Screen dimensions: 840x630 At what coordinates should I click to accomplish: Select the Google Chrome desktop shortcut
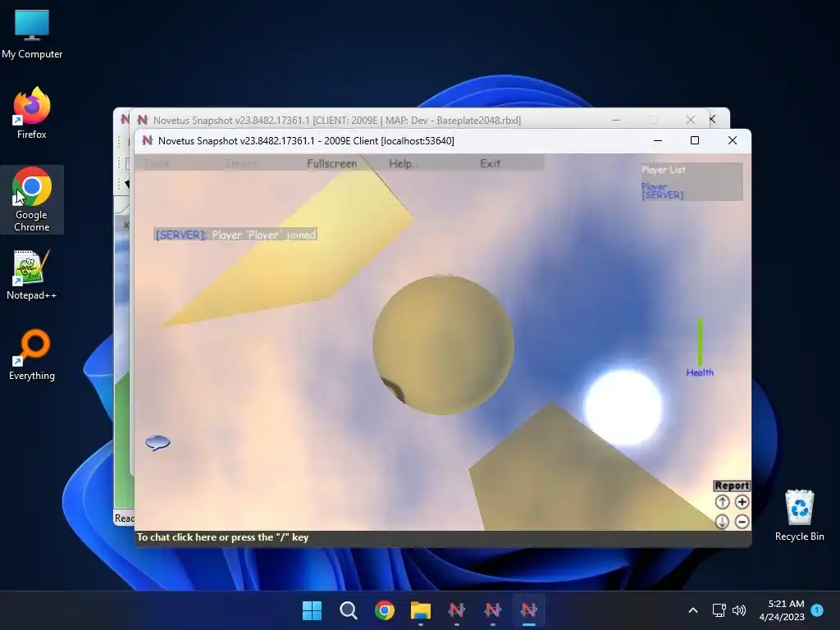pyautogui.click(x=32, y=200)
